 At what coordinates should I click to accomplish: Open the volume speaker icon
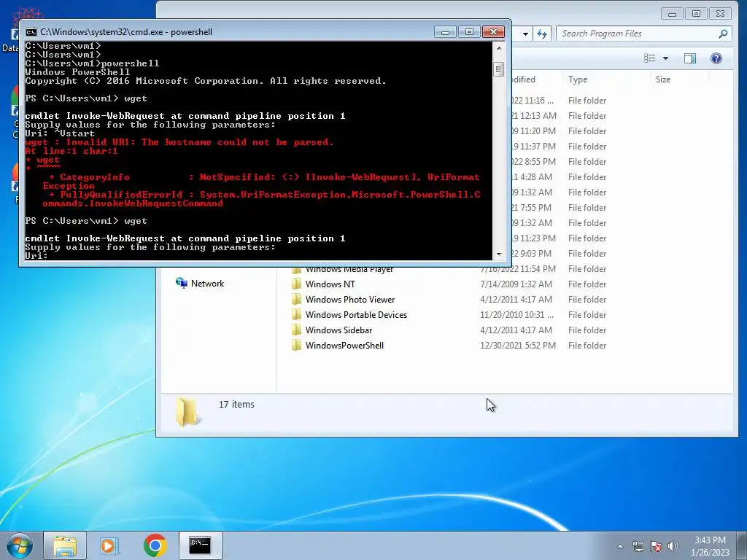pyautogui.click(x=673, y=546)
